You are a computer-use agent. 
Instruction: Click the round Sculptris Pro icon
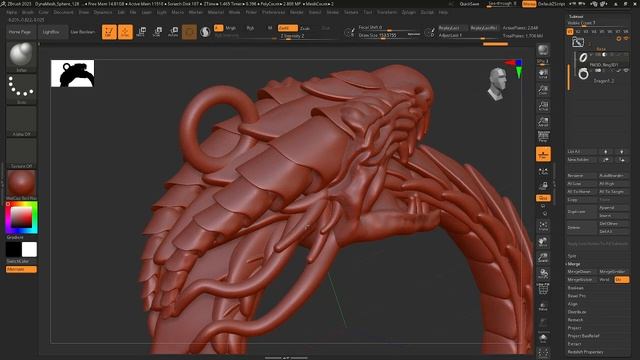click(205, 32)
